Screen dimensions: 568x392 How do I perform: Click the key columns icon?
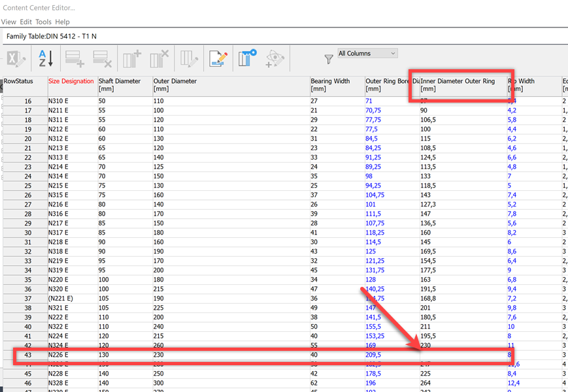247,58
